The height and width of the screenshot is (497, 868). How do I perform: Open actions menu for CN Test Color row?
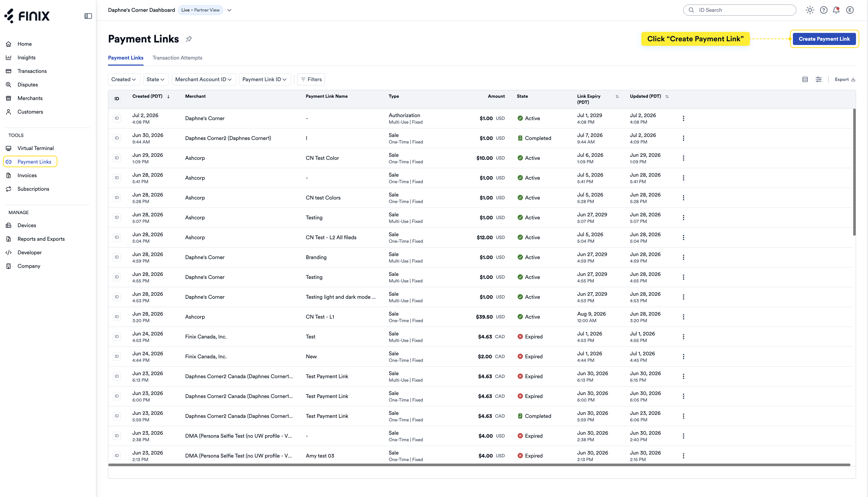pyautogui.click(x=683, y=158)
